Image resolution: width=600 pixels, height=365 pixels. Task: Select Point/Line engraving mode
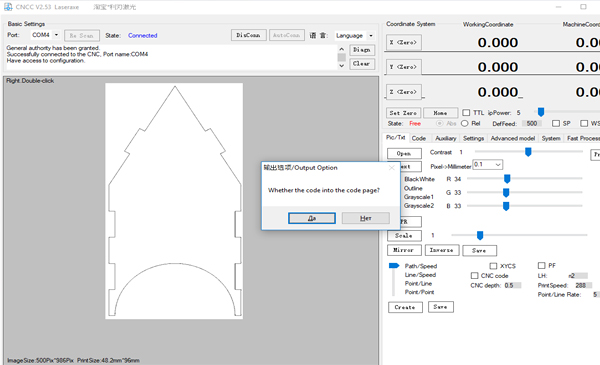pos(418,284)
